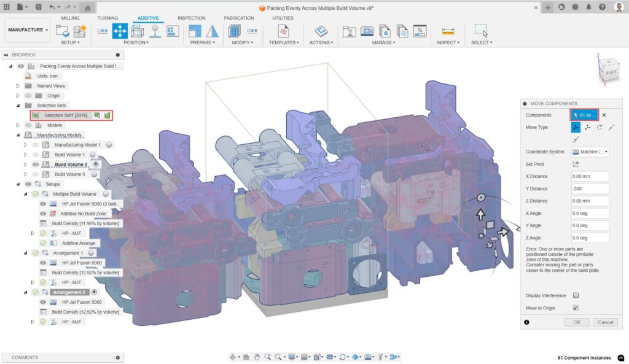Expand Build Volume 3 node

[25, 174]
